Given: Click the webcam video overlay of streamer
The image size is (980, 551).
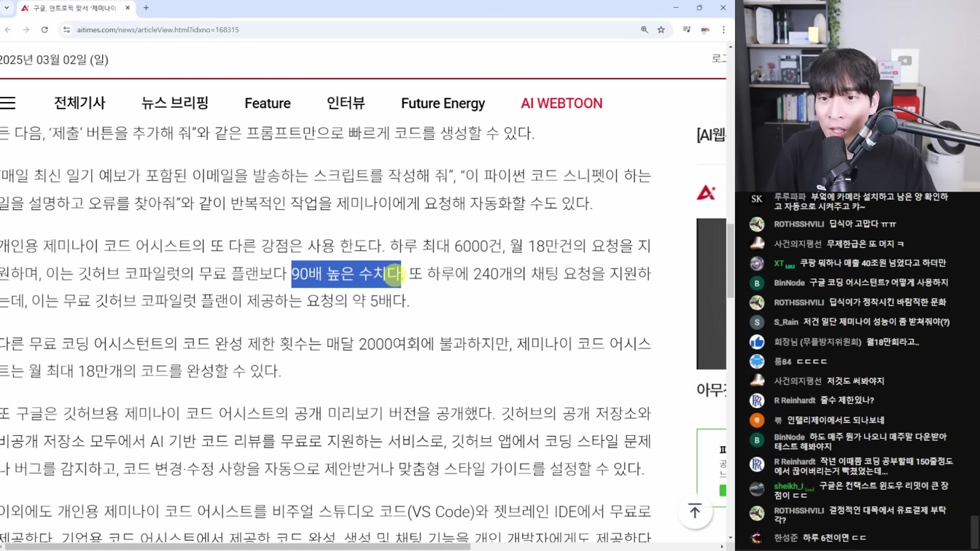Looking at the screenshot, I should coord(857,96).
